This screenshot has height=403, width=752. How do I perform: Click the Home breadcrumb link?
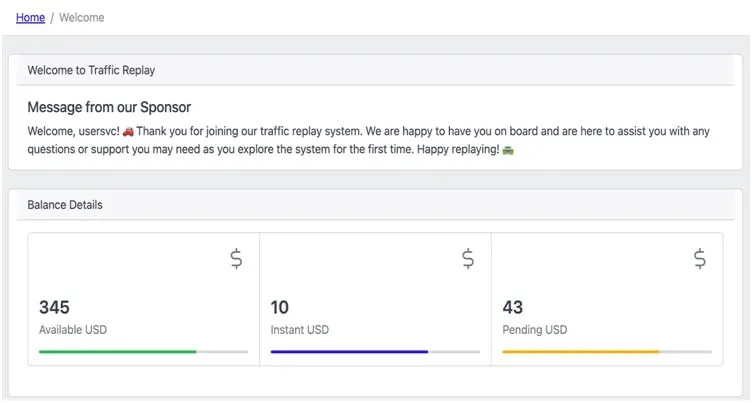click(x=30, y=18)
